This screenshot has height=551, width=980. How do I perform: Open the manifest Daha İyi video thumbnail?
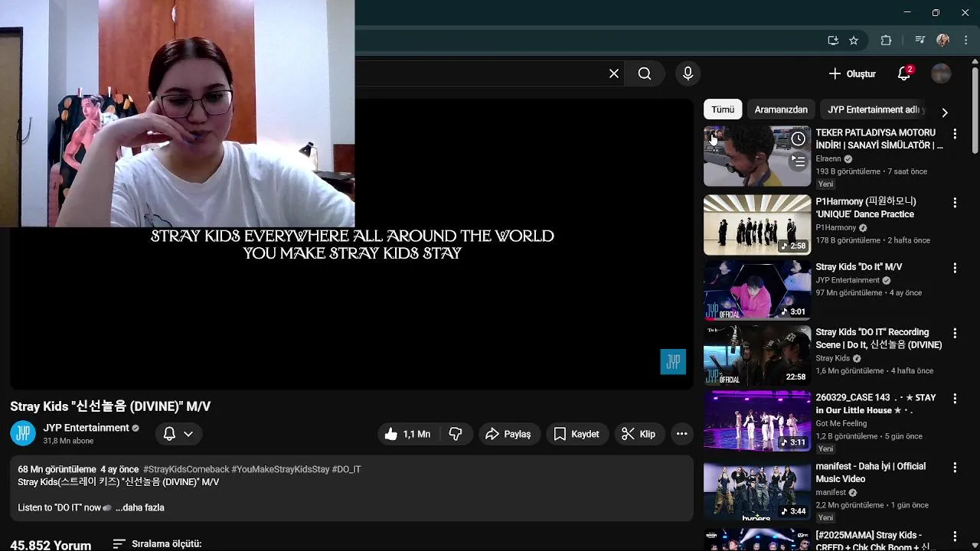(757, 490)
